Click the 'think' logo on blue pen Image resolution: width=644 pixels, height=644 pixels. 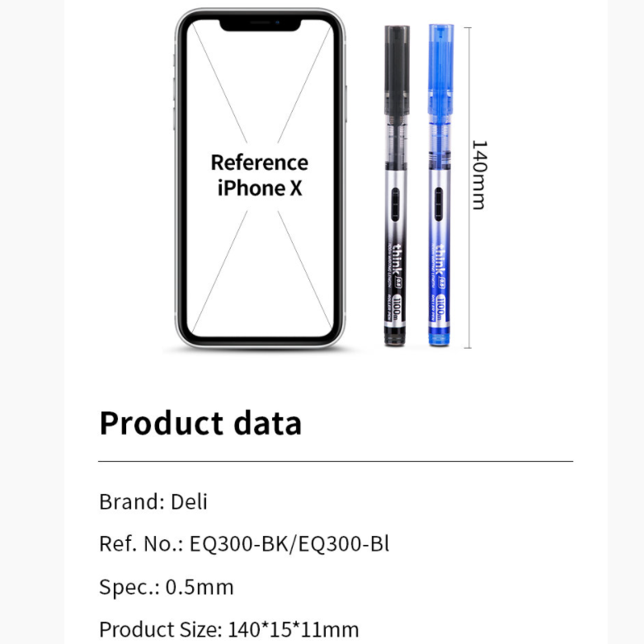pos(440,260)
